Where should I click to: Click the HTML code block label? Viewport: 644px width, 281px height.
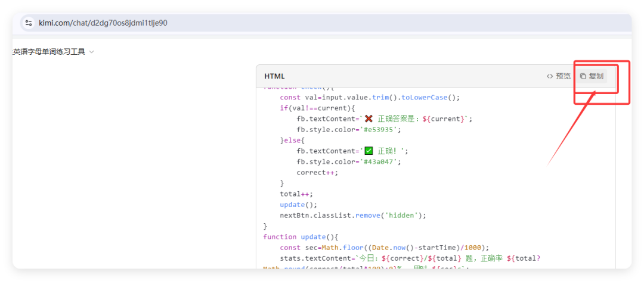[274, 76]
